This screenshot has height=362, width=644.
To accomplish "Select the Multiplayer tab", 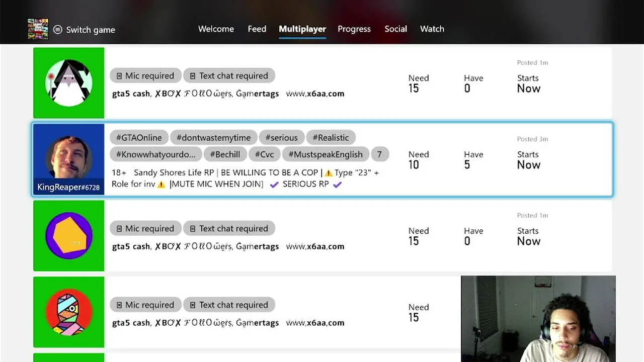I will click(302, 29).
